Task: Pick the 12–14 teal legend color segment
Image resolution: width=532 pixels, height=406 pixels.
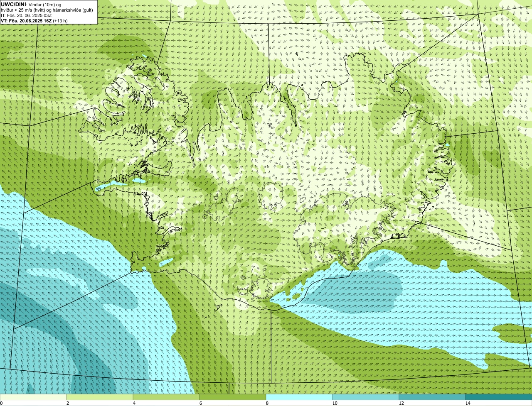Action: (x=432, y=397)
